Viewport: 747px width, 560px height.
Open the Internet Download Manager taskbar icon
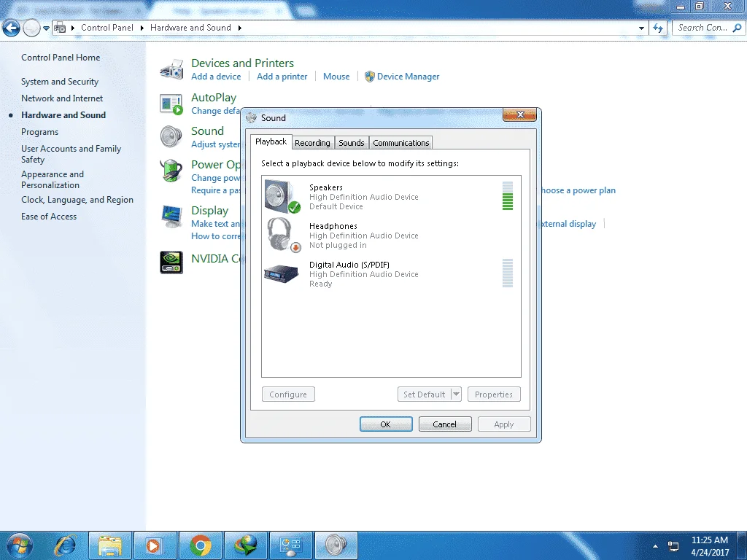point(246,545)
